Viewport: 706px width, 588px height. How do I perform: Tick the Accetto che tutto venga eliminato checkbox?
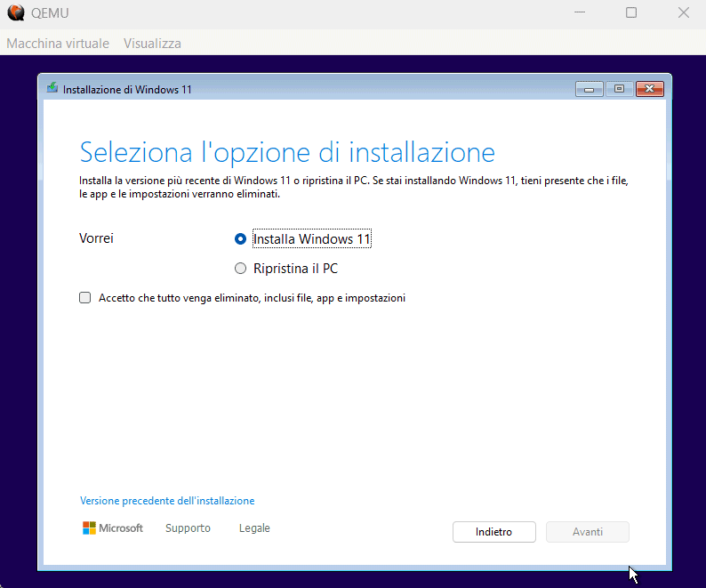click(x=84, y=298)
